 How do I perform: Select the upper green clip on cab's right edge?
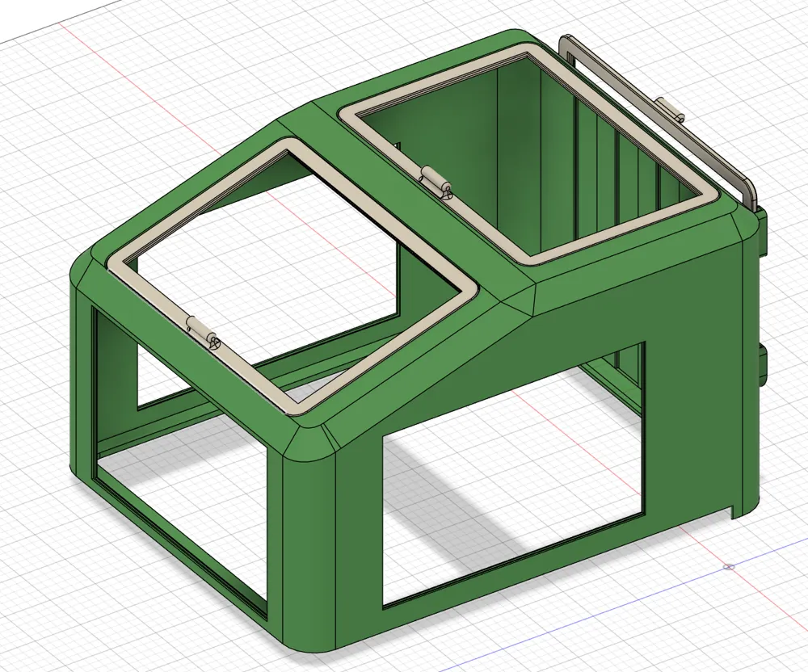pyautogui.click(x=764, y=232)
